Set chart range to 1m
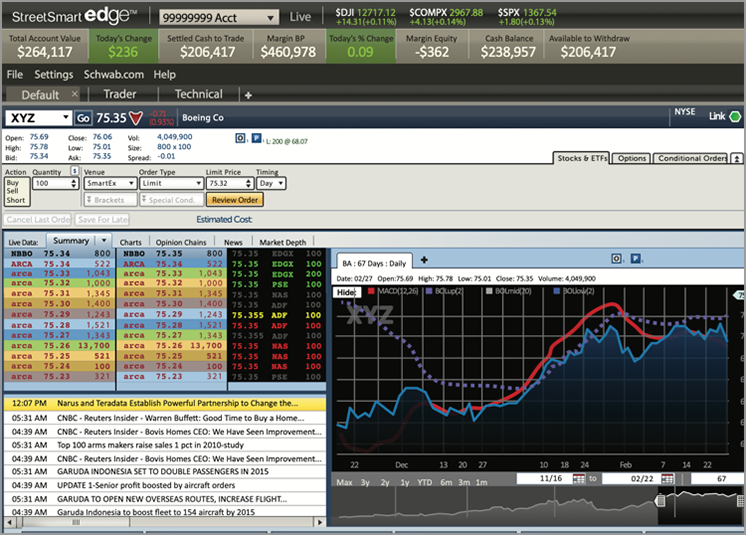The height and width of the screenshot is (535, 746). pos(481,482)
